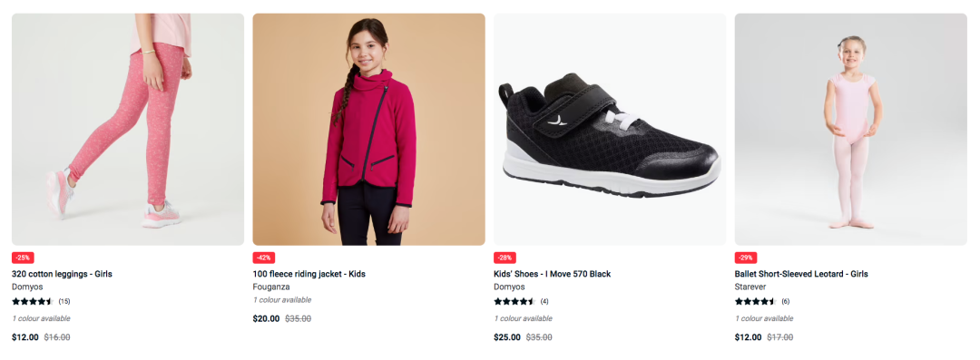The height and width of the screenshot is (360, 980).
Task: Open the pink cotton leggings product image
Action: (128, 130)
